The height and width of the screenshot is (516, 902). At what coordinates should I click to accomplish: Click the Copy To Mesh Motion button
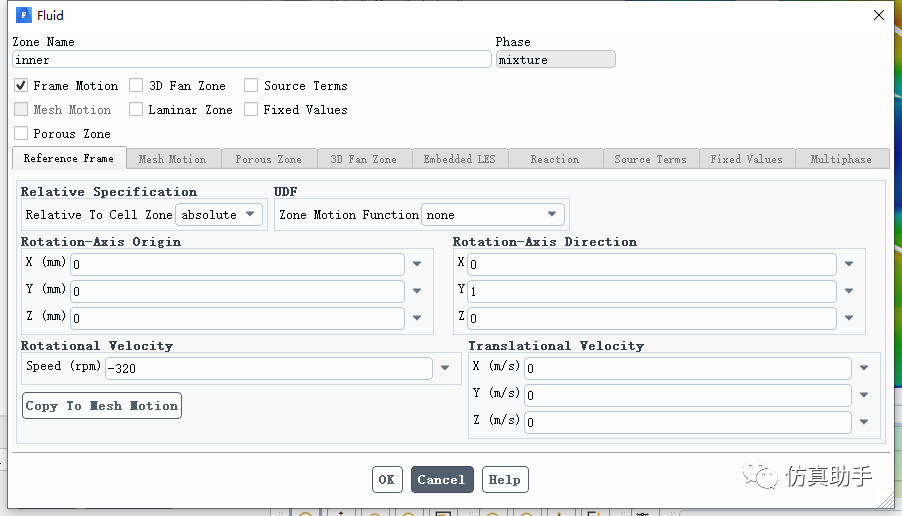(102, 406)
